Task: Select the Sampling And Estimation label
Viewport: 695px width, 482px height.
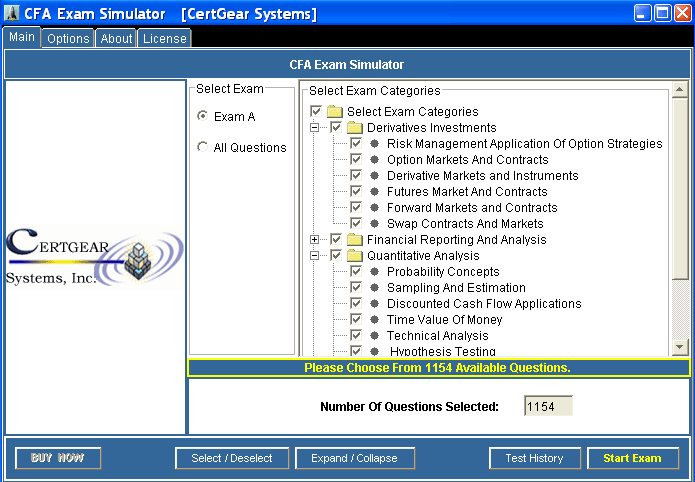Action: tap(456, 287)
